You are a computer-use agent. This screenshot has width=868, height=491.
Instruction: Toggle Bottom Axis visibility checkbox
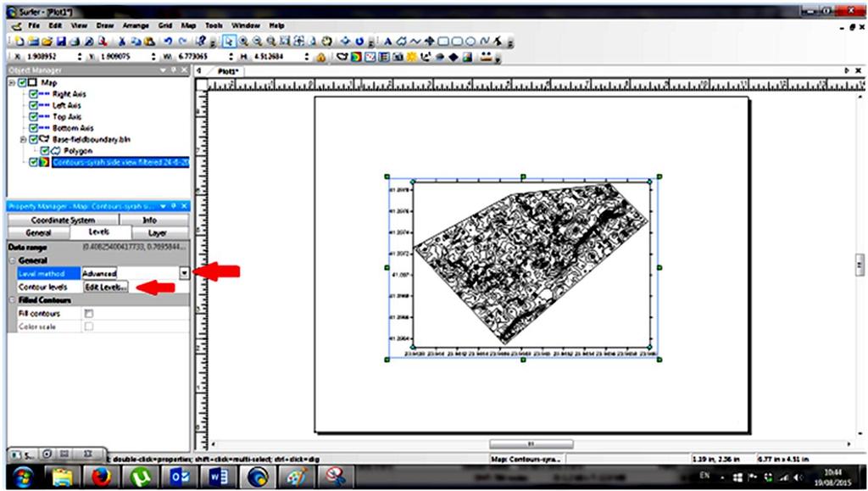pos(34,128)
